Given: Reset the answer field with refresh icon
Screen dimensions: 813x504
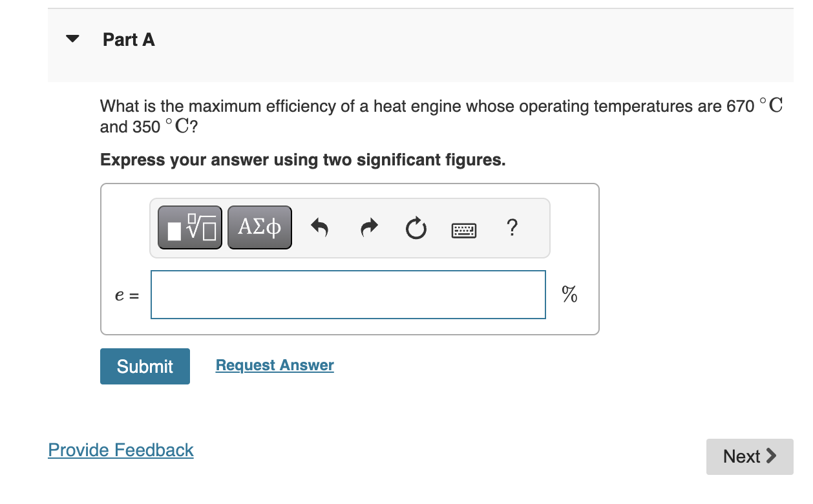Looking at the screenshot, I should point(416,227).
